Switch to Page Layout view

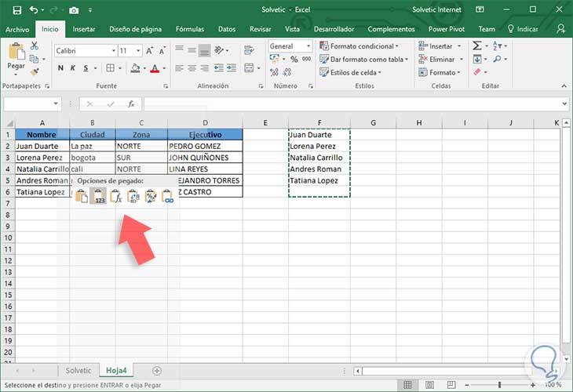point(429,385)
